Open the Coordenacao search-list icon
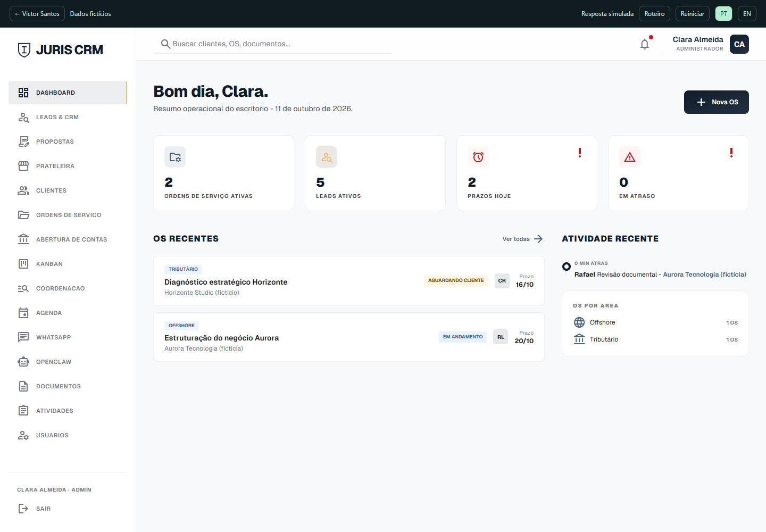Image resolution: width=766 pixels, height=532 pixels. tap(23, 288)
